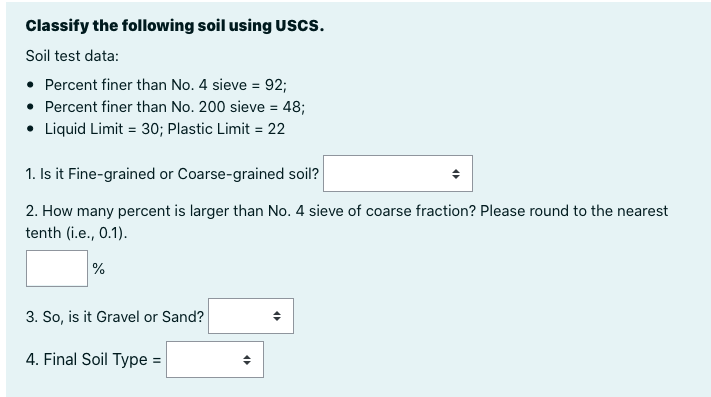Click the '4. Final Soil Type =' label
This screenshot has width=711, height=397.
(93, 359)
